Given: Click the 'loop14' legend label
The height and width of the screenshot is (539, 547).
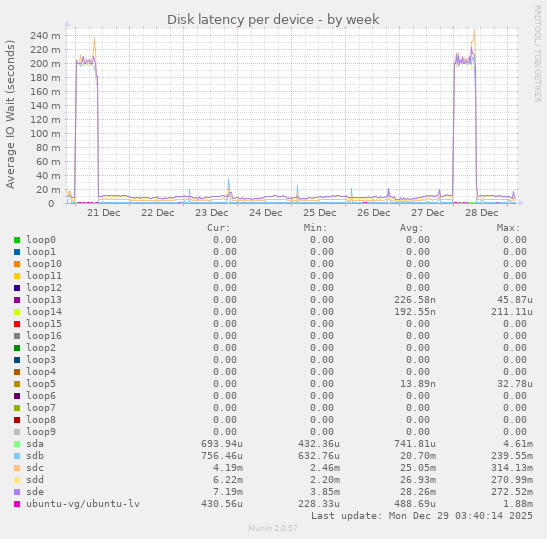Looking at the screenshot, I should (44, 312).
